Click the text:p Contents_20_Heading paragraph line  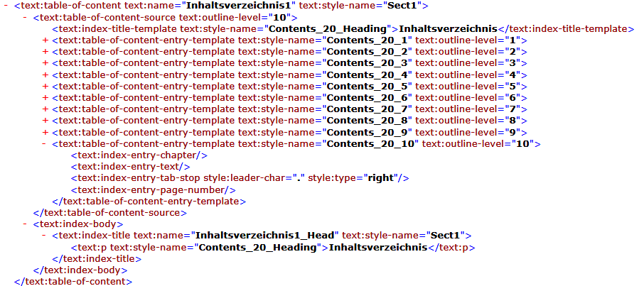click(x=272, y=248)
